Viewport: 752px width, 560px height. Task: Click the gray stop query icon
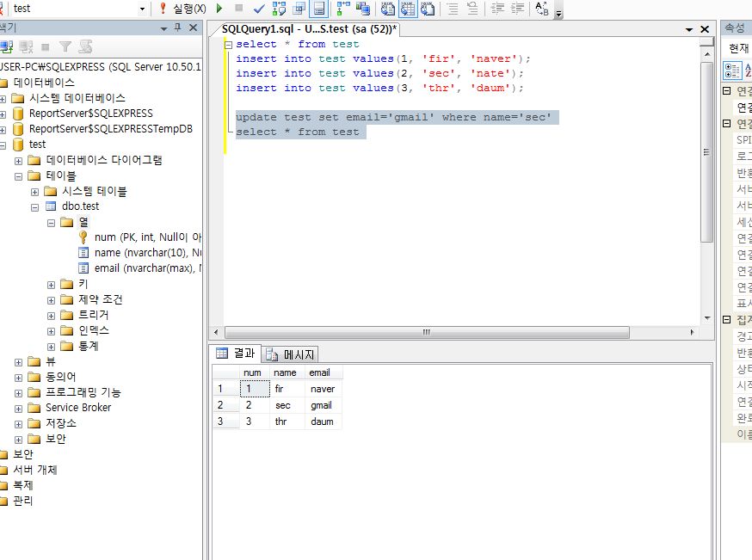coord(239,8)
